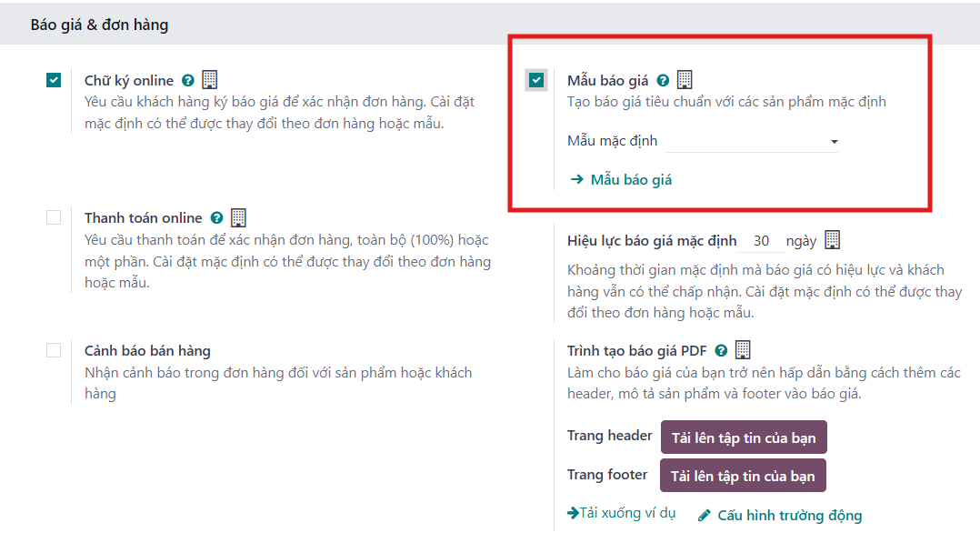Click building icon next to Mẫu báo giá

[x=685, y=79]
